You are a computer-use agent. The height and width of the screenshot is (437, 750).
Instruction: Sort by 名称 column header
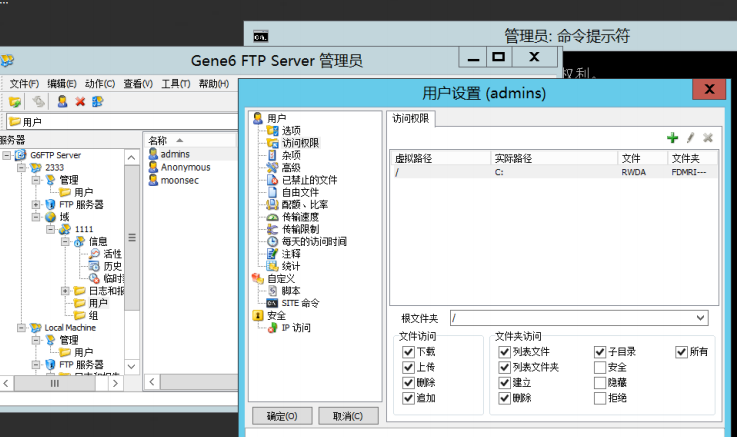[190, 141]
